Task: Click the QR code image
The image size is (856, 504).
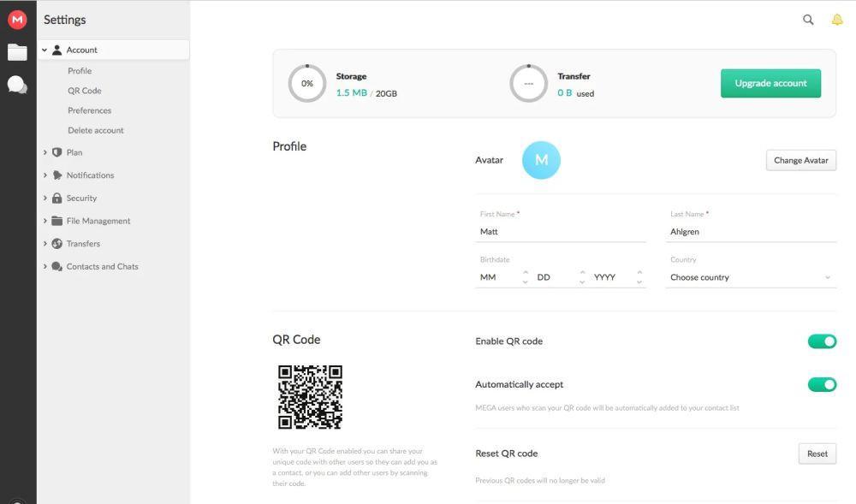Action: (x=310, y=397)
